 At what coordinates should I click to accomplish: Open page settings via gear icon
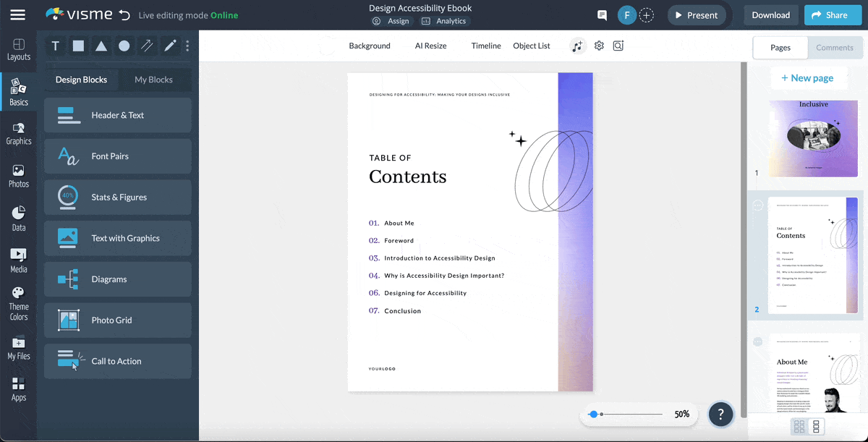coord(599,46)
